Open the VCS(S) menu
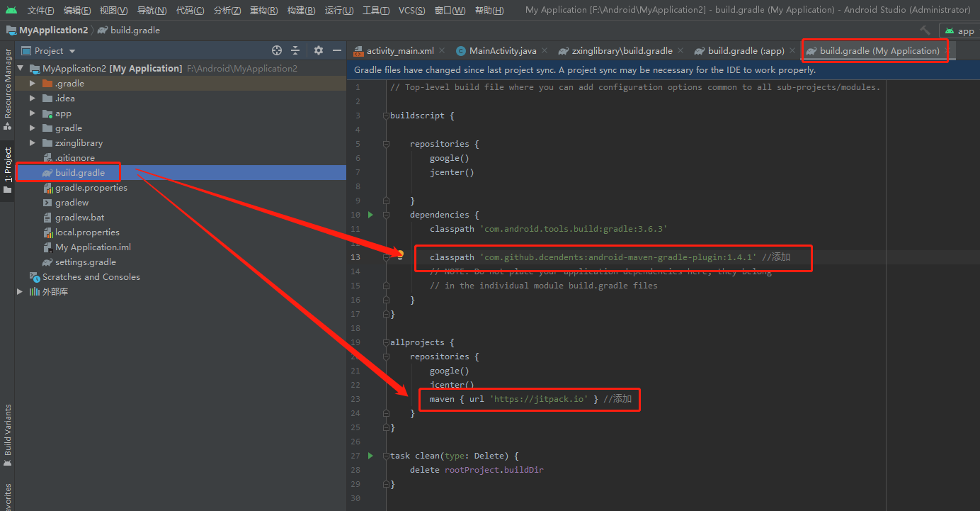 412,11
